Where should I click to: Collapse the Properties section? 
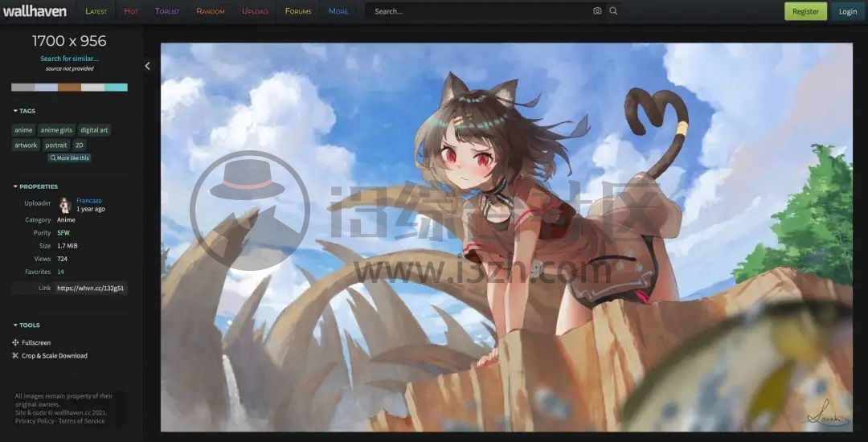[35, 186]
